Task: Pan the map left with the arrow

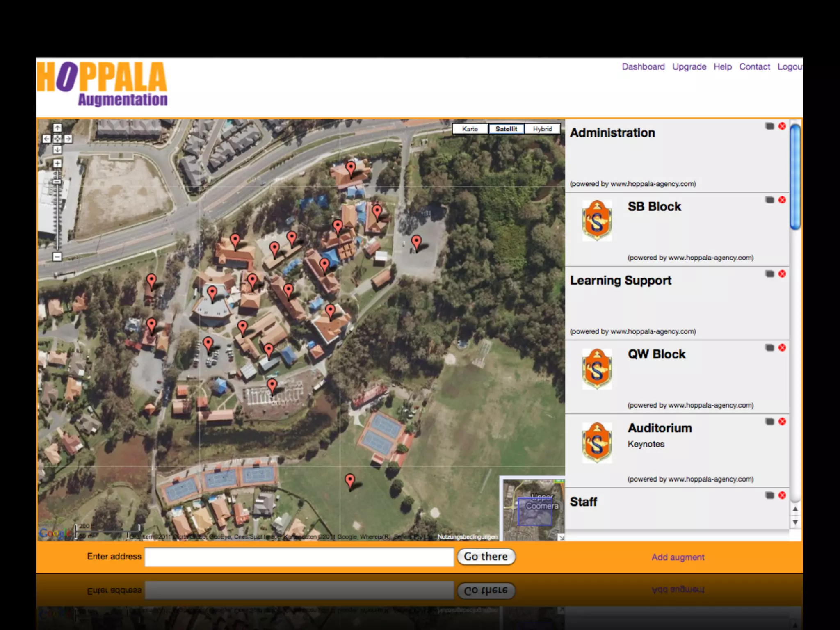Action: click(46, 139)
